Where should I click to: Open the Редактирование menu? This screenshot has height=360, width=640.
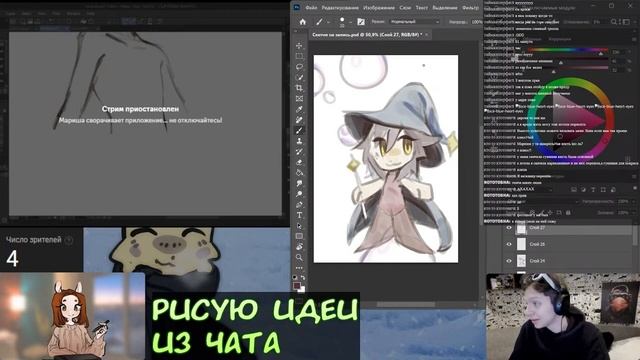340,8
